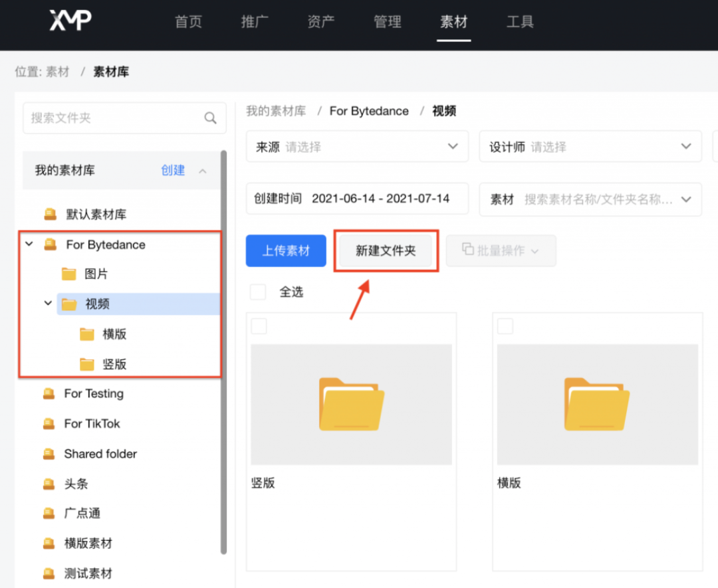
Task: Expand the 批量操作 dropdown
Action: pyautogui.click(x=501, y=250)
